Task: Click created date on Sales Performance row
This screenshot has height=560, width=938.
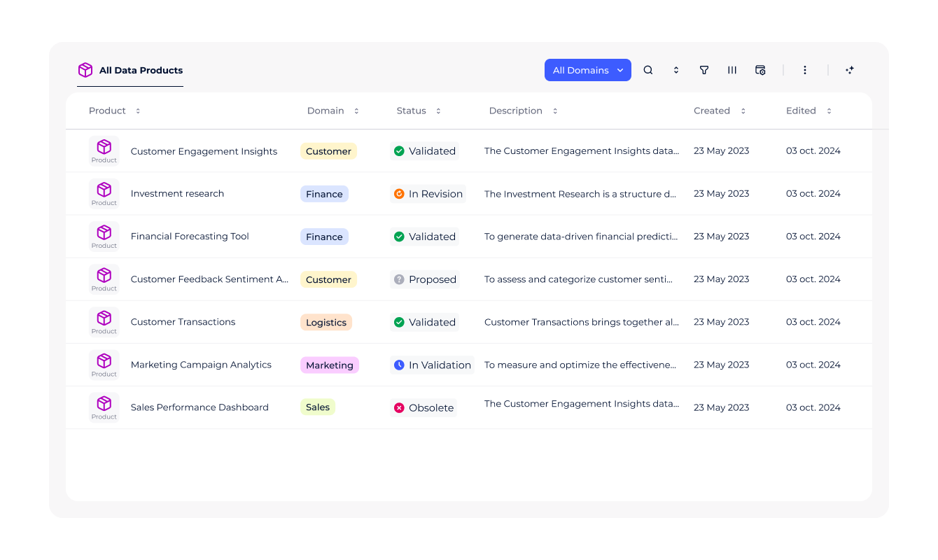Action: (721, 407)
